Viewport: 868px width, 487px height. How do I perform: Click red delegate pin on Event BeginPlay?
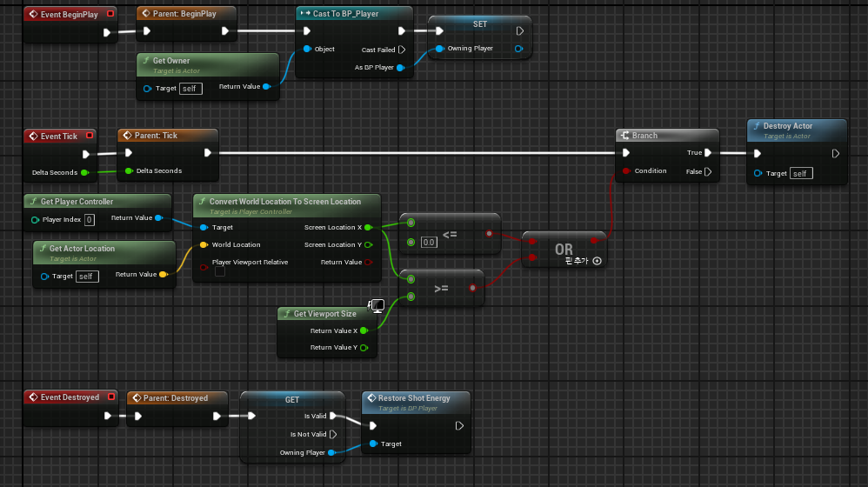click(x=110, y=14)
